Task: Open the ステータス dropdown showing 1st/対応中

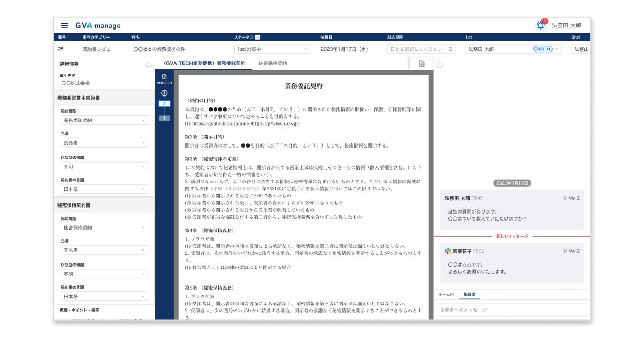Action: tap(273, 49)
